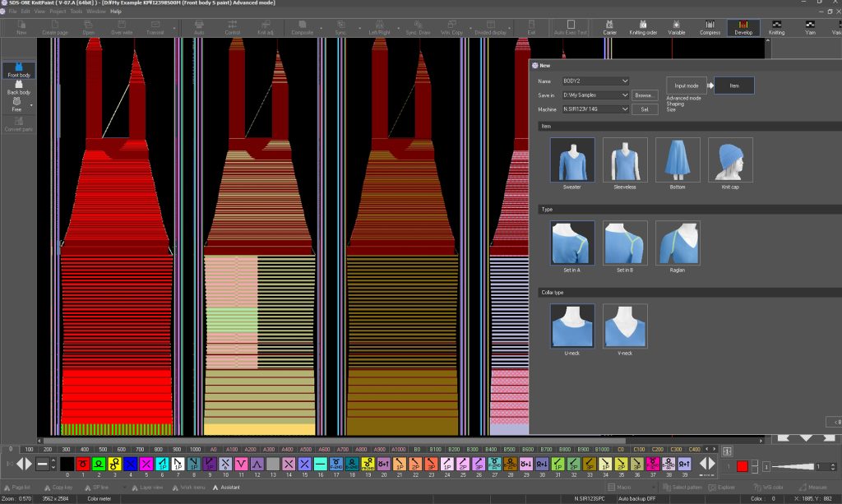
Task: Open the Carrier tool in toolbar
Action: (x=609, y=27)
